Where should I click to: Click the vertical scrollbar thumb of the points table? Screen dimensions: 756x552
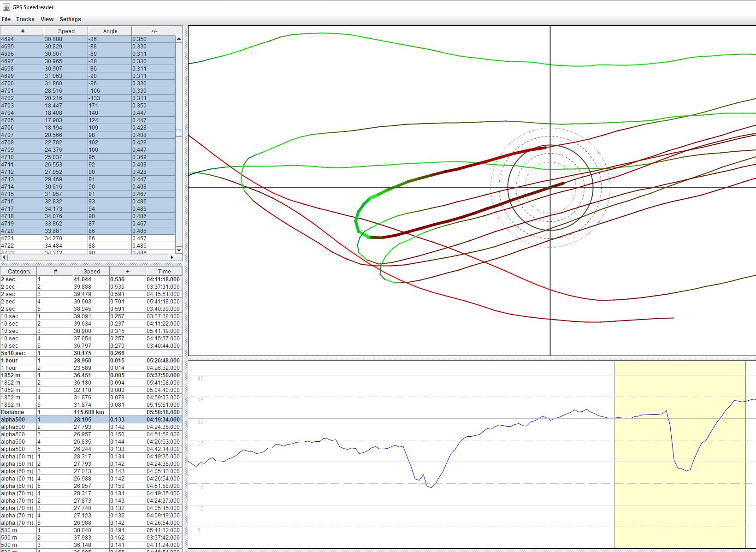(x=179, y=133)
